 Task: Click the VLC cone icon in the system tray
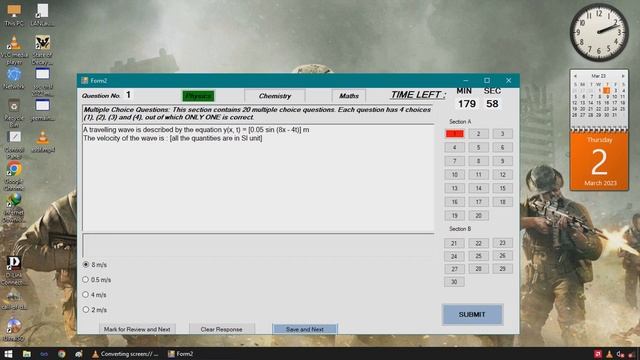point(609,354)
